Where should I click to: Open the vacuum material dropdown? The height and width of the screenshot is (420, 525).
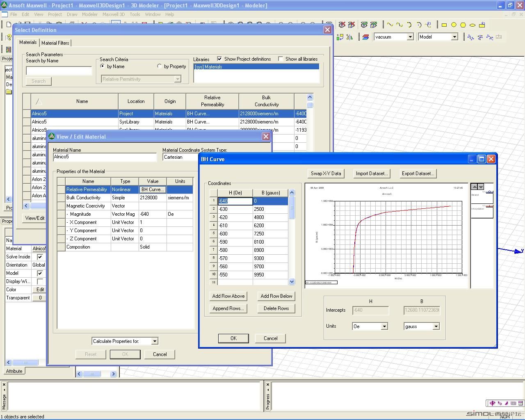point(410,37)
